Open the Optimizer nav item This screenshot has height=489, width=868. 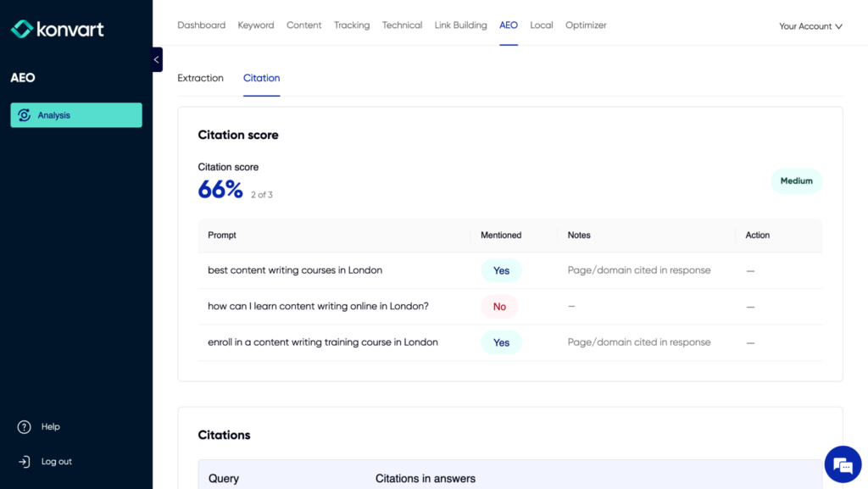point(586,25)
